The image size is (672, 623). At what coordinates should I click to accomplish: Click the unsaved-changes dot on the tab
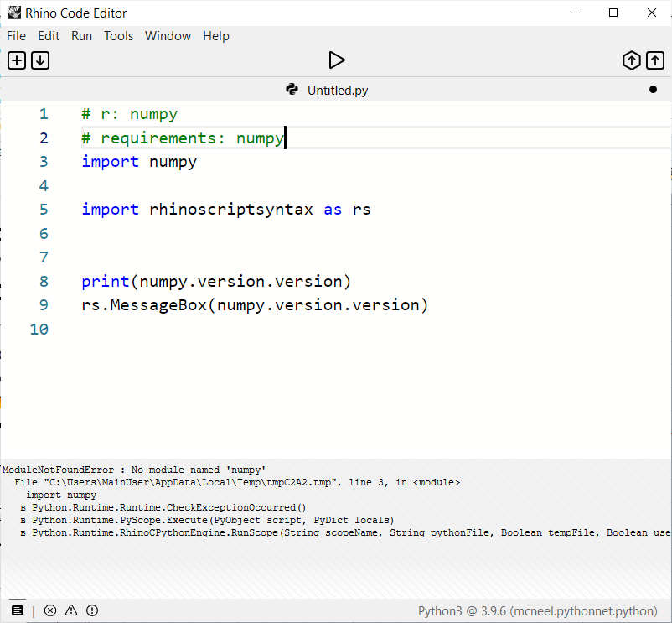651,90
